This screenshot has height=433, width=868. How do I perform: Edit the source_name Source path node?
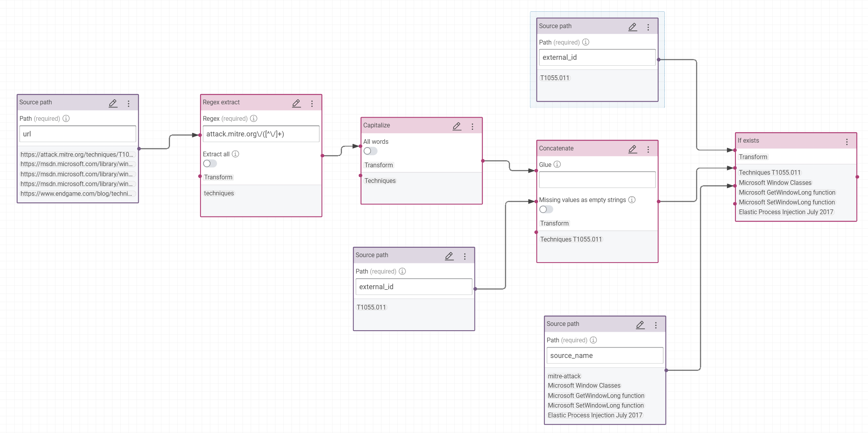640,325
